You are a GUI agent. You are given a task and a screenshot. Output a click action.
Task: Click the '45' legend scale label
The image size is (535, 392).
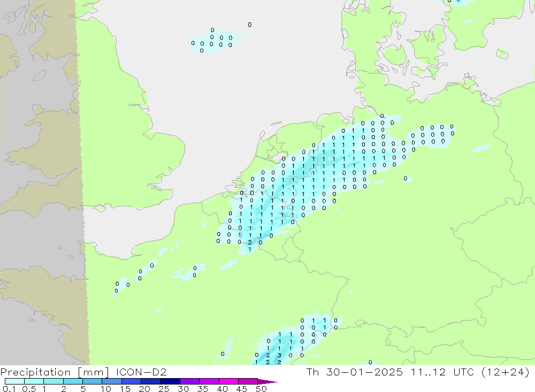(x=242, y=389)
